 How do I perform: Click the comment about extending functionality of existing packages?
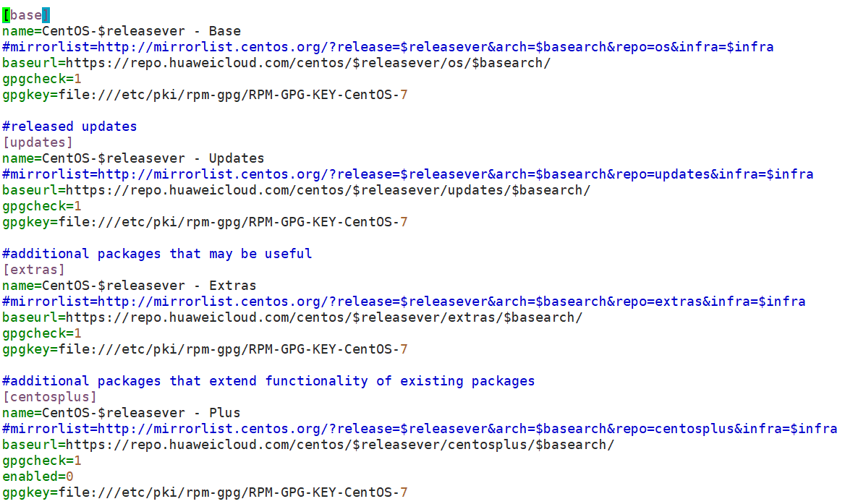[x=268, y=381]
